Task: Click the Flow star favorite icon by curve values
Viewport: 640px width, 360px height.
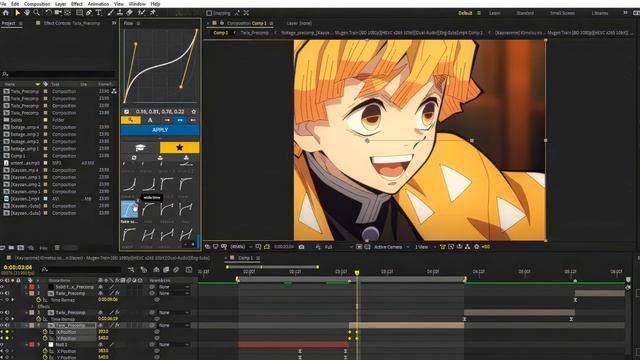Action: [x=193, y=111]
